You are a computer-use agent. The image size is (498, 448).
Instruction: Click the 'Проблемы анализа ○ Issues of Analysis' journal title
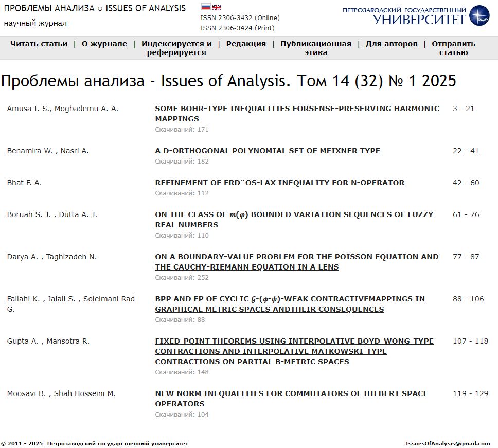coord(95,8)
